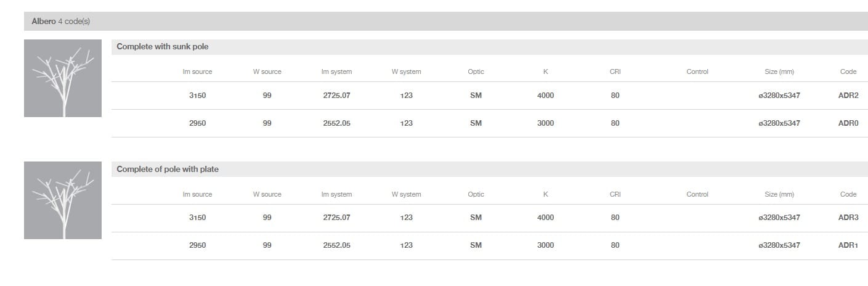
Task: Click 'Size (mm)' header in sunk pole table
Action: pos(779,71)
